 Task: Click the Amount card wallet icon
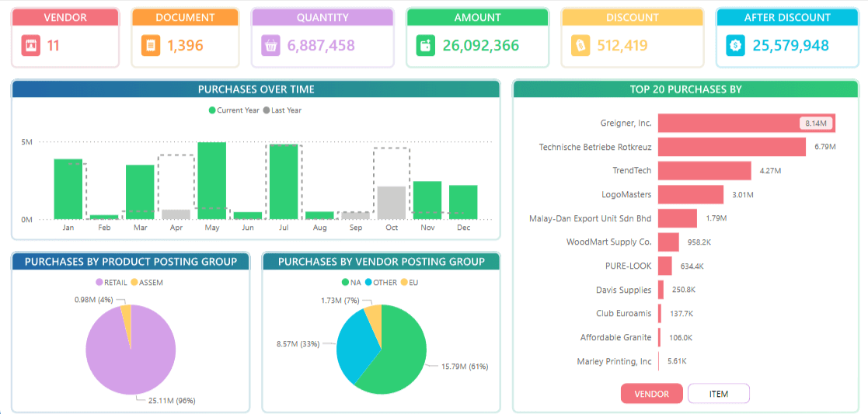425,45
